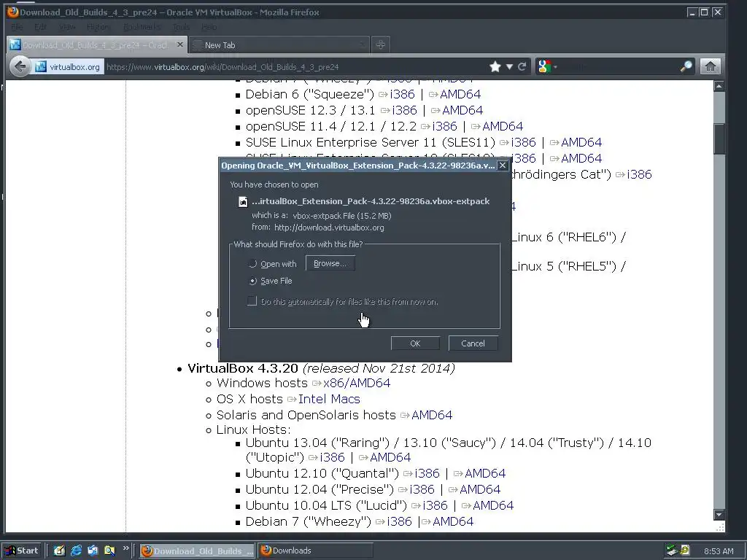Switch to the New Tab tab

pyautogui.click(x=279, y=44)
